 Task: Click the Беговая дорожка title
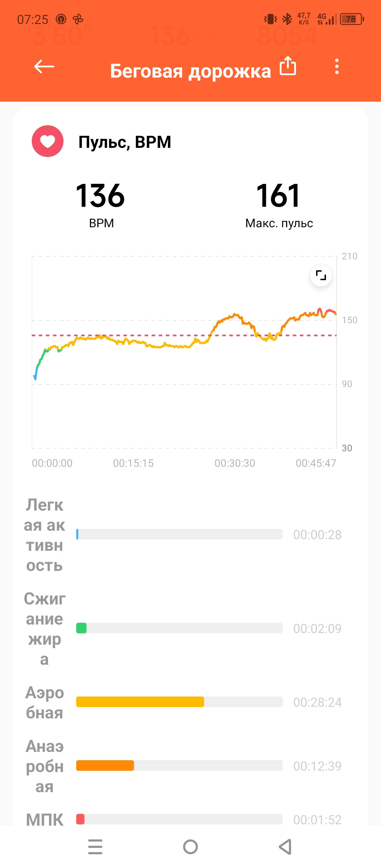pyautogui.click(x=190, y=71)
